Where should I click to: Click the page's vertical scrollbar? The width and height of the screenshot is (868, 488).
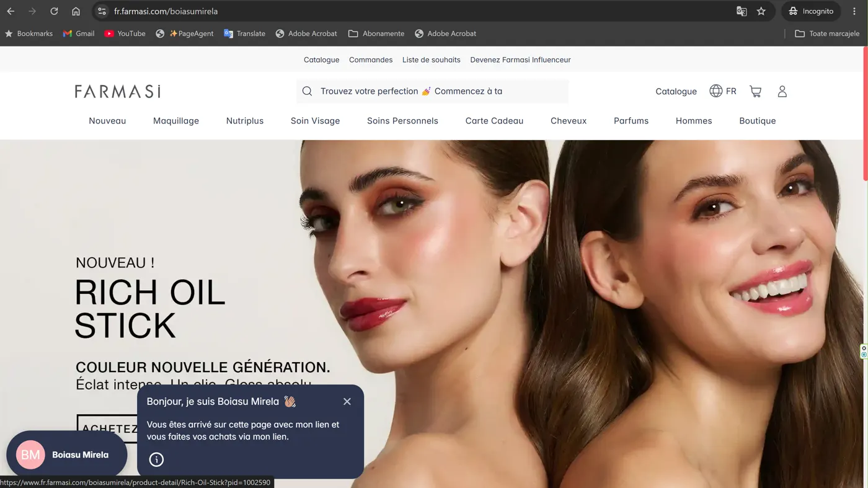click(865, 114)
